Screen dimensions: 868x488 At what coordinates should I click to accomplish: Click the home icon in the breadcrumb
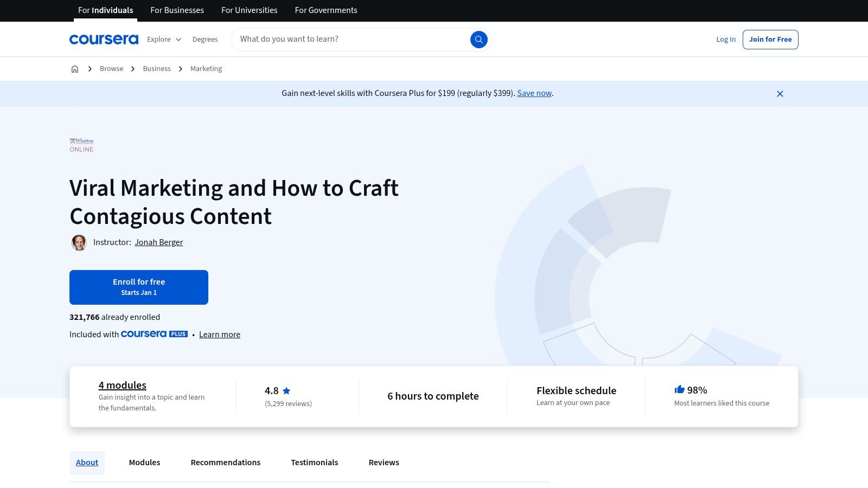coord(75,68)
